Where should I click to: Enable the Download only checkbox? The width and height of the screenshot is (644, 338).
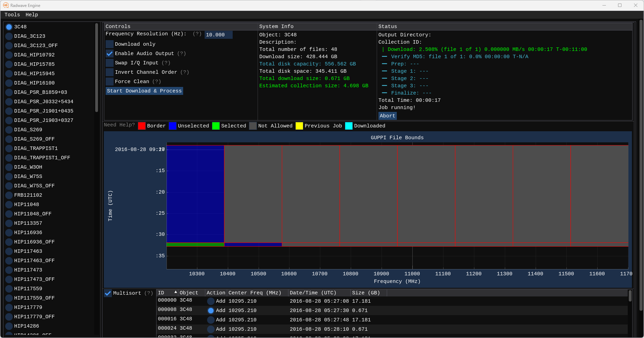click(x=110, y=44)
